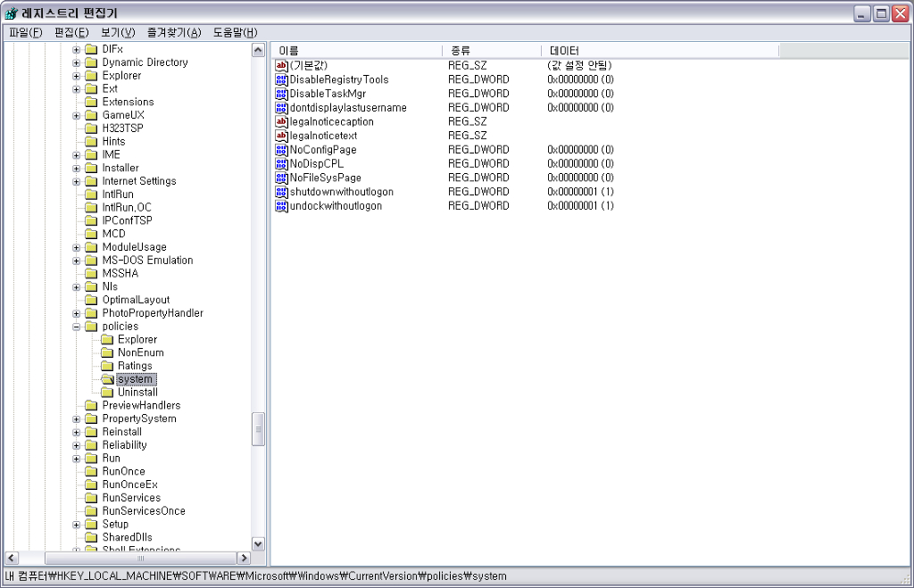Viewport: 914px width, 588px height.
Task: Open the 즐겨찾기(A) menu
Action: click(x=174, y=33)
